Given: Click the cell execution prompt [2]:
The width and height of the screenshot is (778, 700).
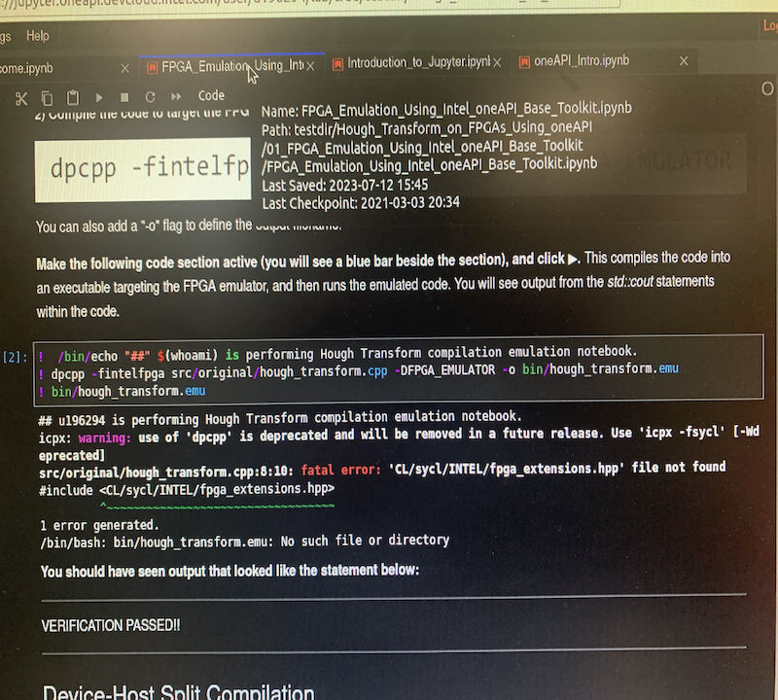Looking at the screenshot, I should pos(14,353).
